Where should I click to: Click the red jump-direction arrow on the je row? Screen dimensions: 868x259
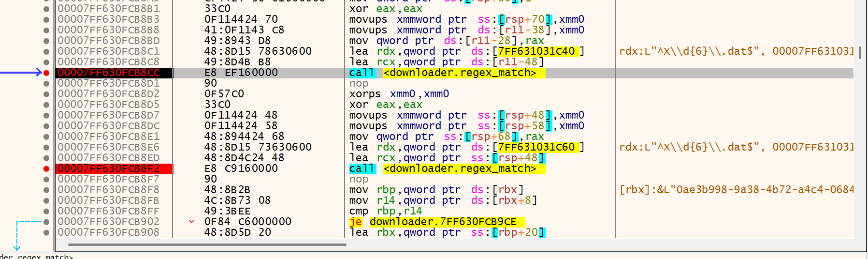click(192, 222)
